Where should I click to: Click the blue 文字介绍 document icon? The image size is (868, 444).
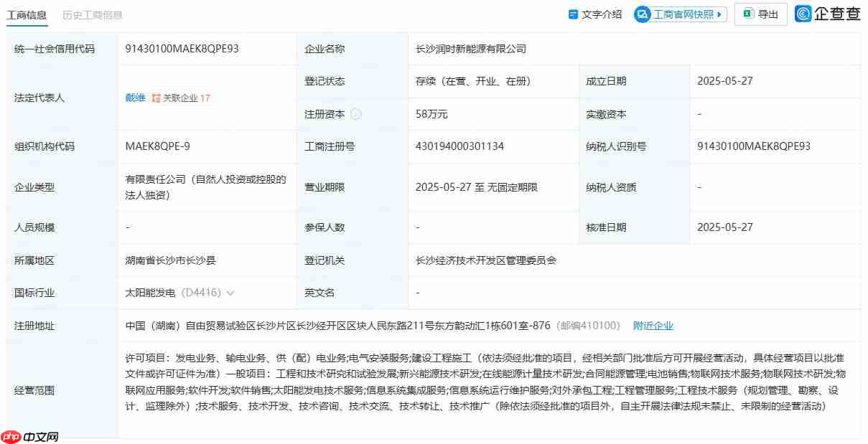click(x=571, y=14)
